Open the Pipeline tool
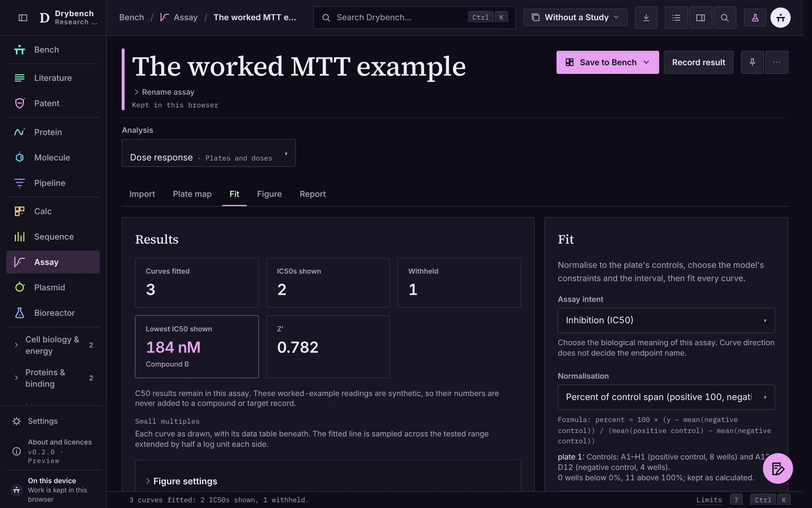This screenshot has width=812, height=508. pos(53,183)
